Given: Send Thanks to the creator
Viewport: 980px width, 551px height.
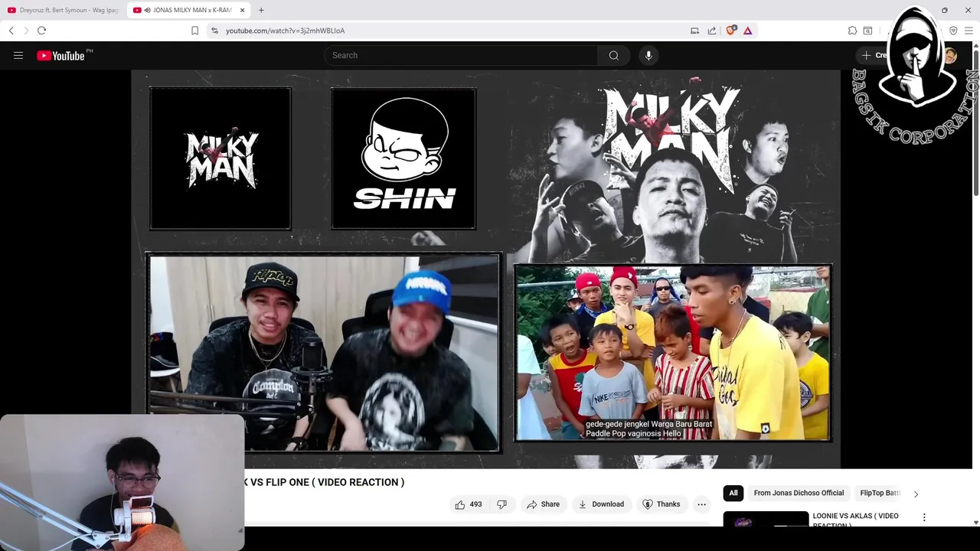Looking at the screenshot, I should [661, 504].
